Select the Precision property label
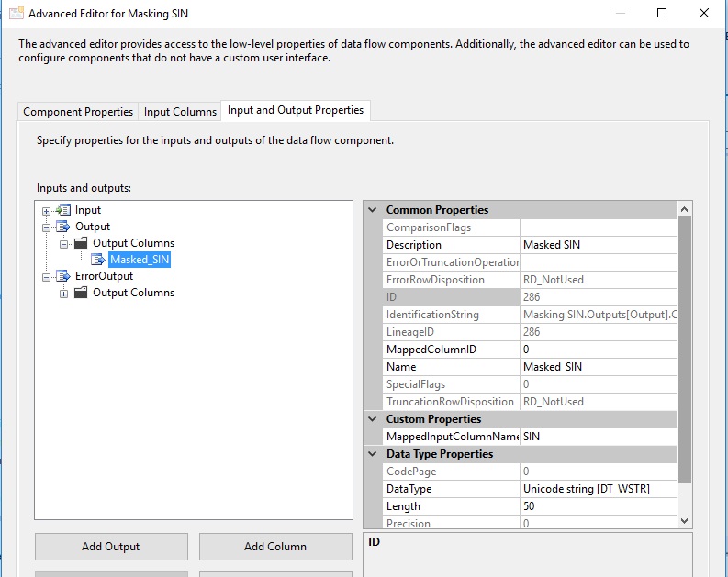 (x=453, y=523)
